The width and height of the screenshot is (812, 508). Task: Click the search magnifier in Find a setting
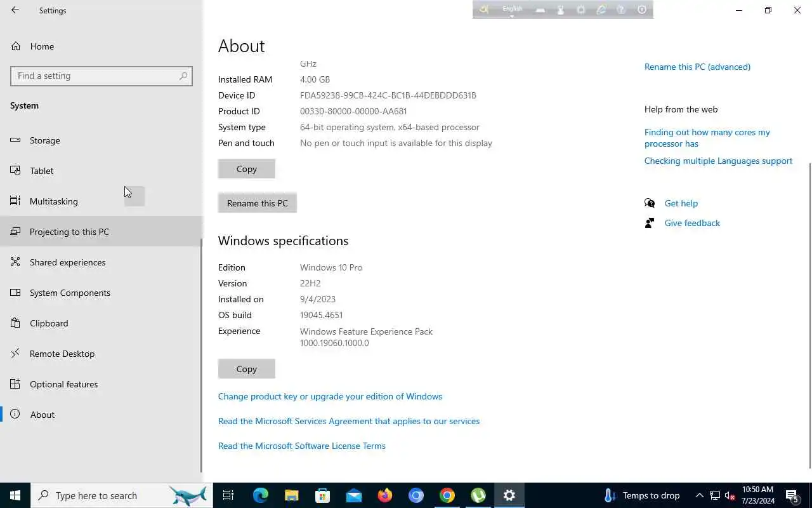[x=183, y=76]
